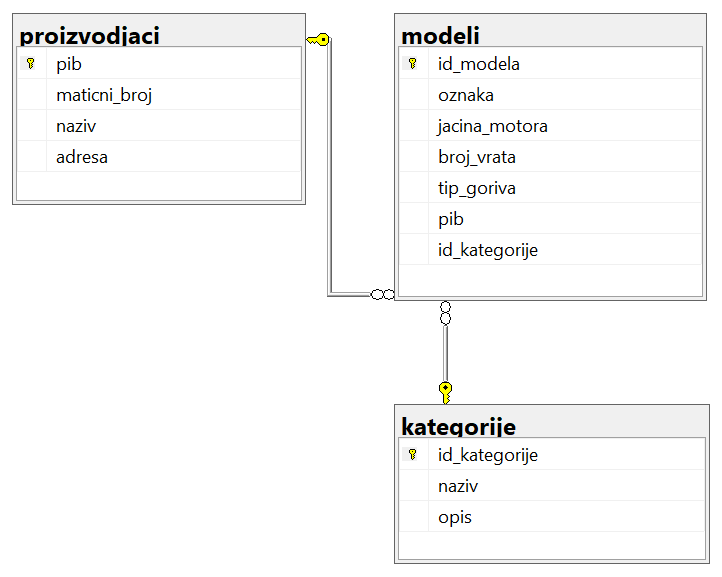Select the tip_goriva column row
The image size is (722, 577).
point(550,187)
